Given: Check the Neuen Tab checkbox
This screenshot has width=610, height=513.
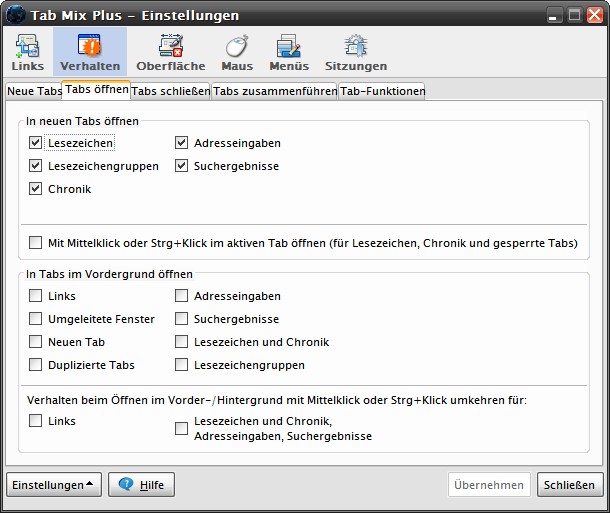Looking at the screenshot, I should 35,341.
